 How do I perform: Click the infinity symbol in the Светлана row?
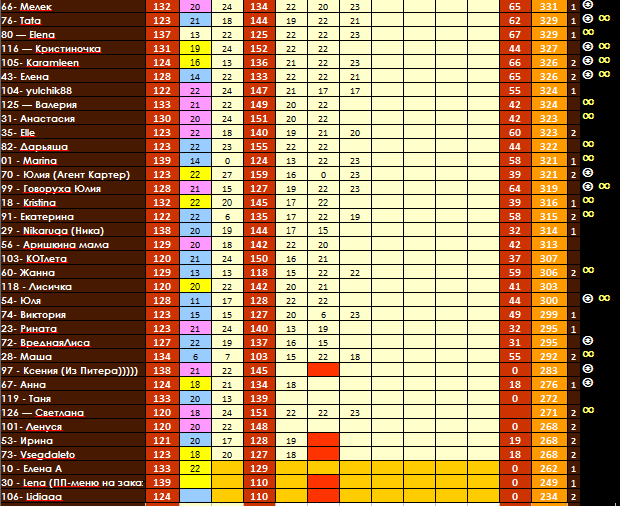(x=589, y=412)
